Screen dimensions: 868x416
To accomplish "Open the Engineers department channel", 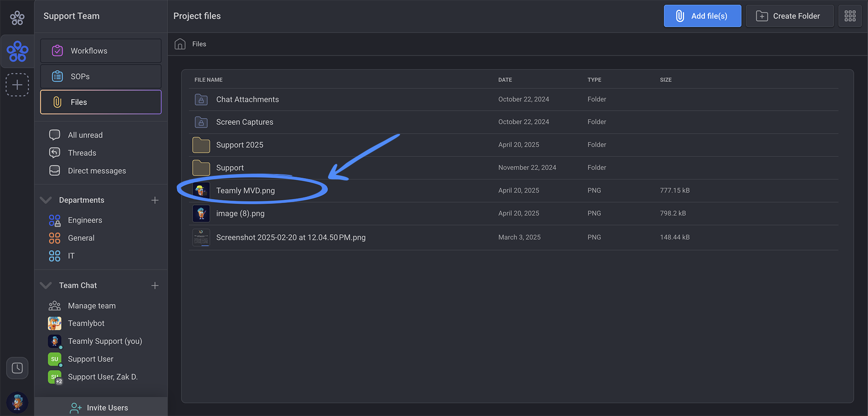I will coord(85,220).
